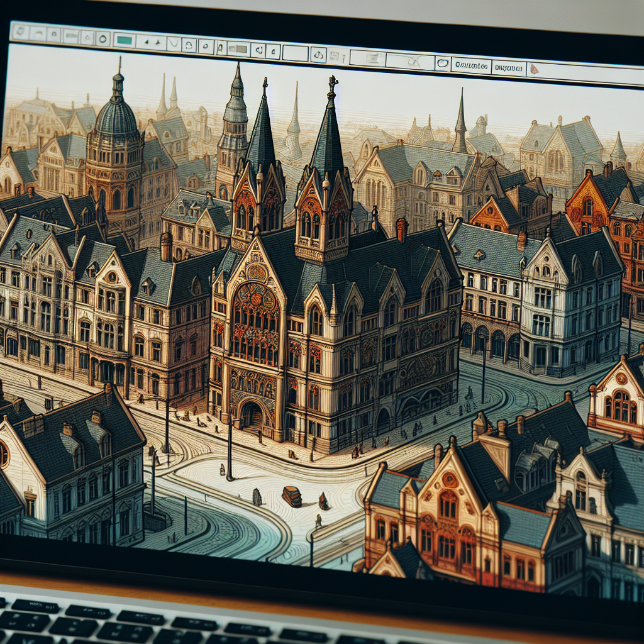Select the V-shaped curve tool icon
The width and height of the screenshot is (644, 644).
click(x=174, y=43)
